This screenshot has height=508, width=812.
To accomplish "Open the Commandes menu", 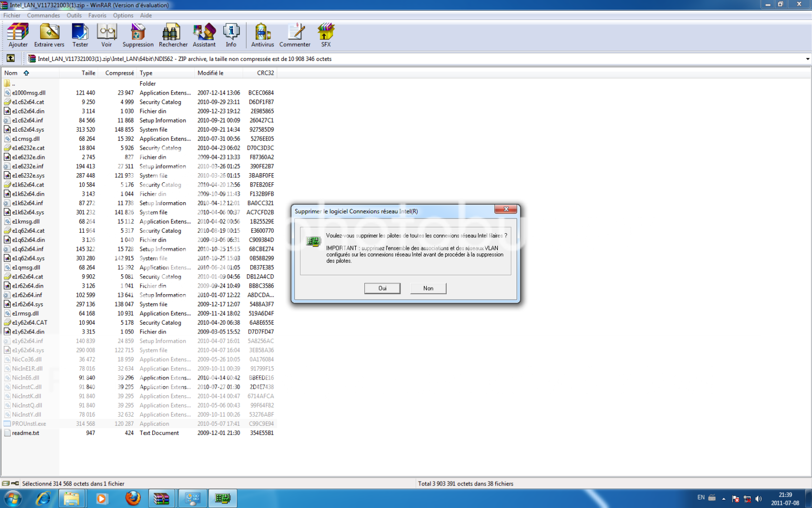I will pos(43,15).
